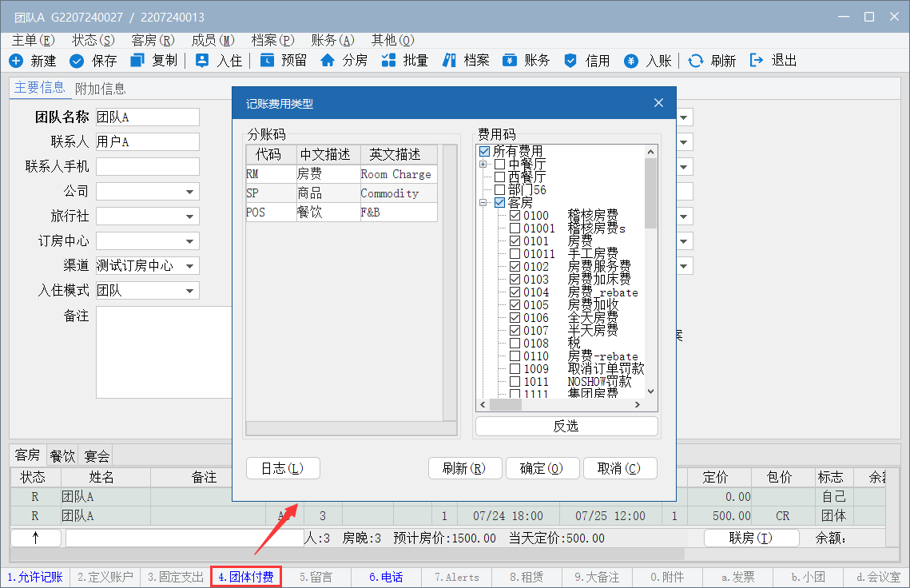Check the 中餐厅 checkbox

tap(499, 165)
